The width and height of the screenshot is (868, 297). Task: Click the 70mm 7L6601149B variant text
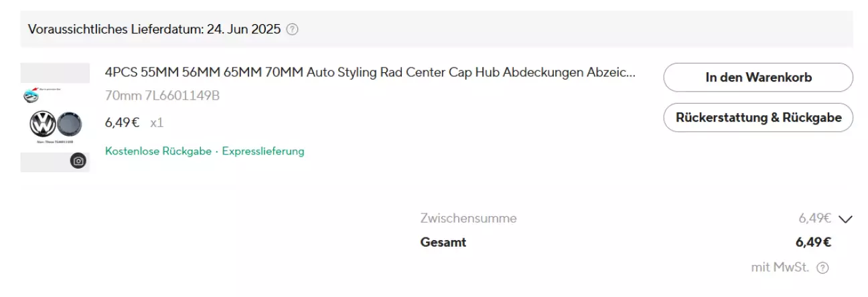pyautogui.click(x=162, y=96)
